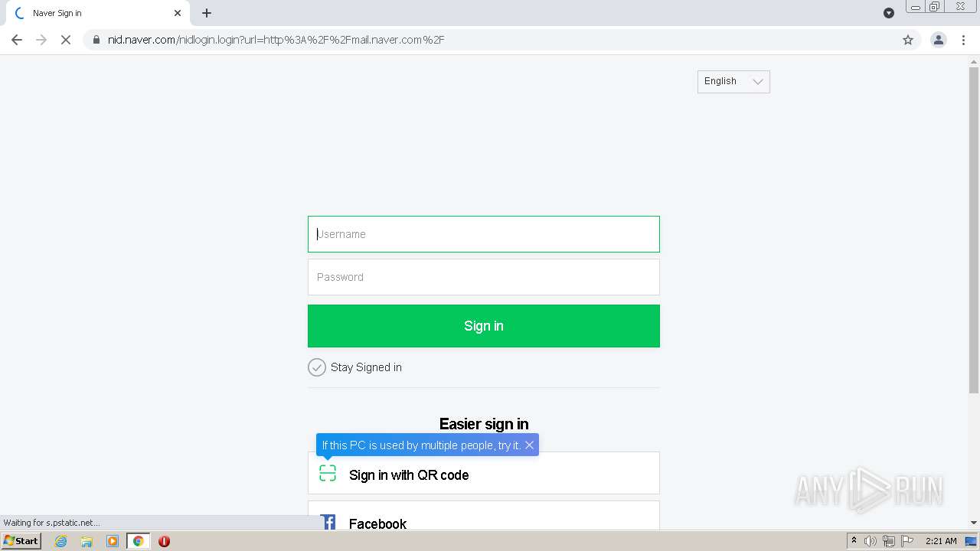
Task: Click the network tray icon
Action: [889, 541]
